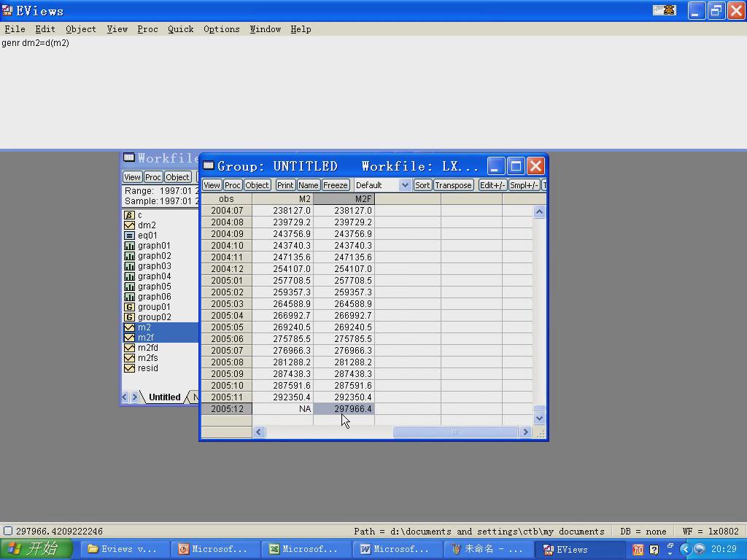Click the horizontal scrollbar thumb in Group
Image resolution: width=747 pixels, height=560 pixels.
coord(455,432)
